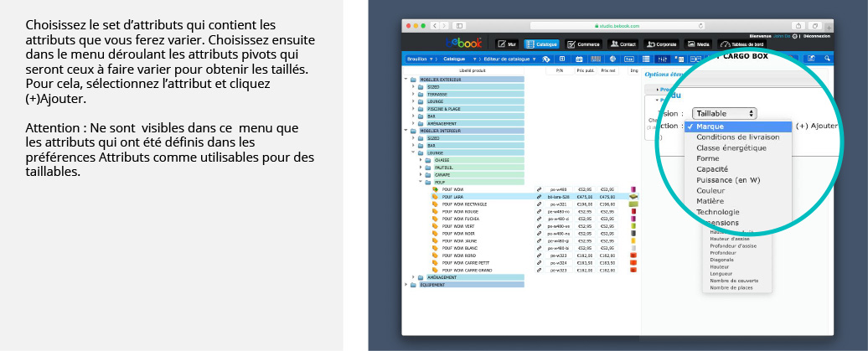The image size is (868, 351).
Task: Click the barcode toolbar icon
Action: (x=596, y=59)
